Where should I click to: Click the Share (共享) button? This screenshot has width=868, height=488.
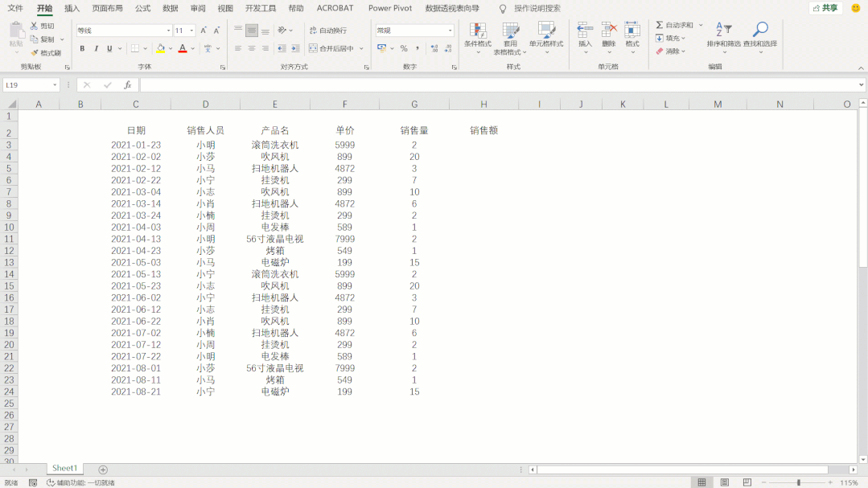click(x=825, y=8)
